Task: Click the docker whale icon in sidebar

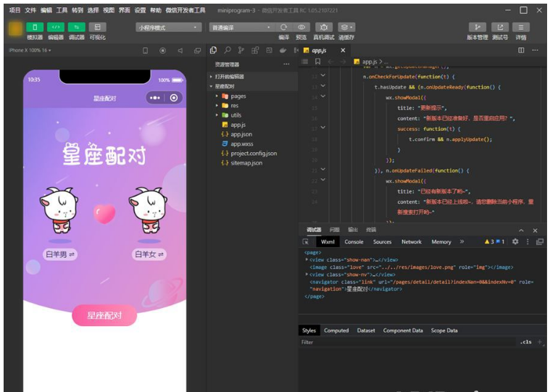Action: pyautogui.click(x=283, y=51)
